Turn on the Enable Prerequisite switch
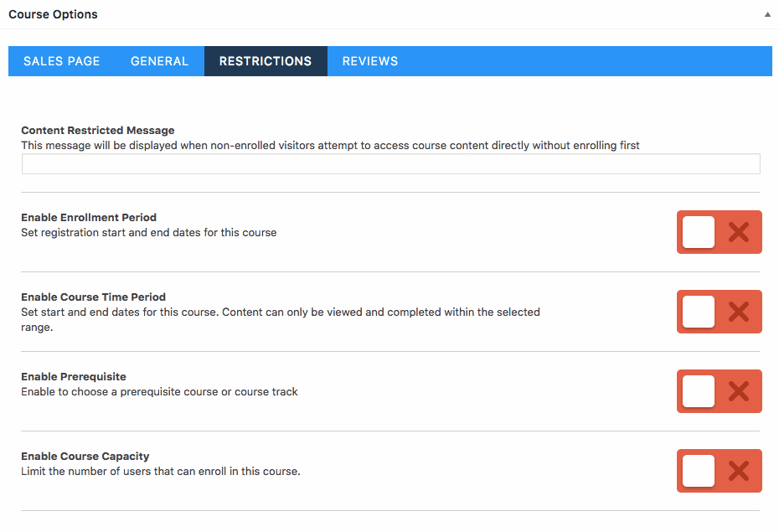This screenshot has width=779, height=532. [x=719, y=391]
